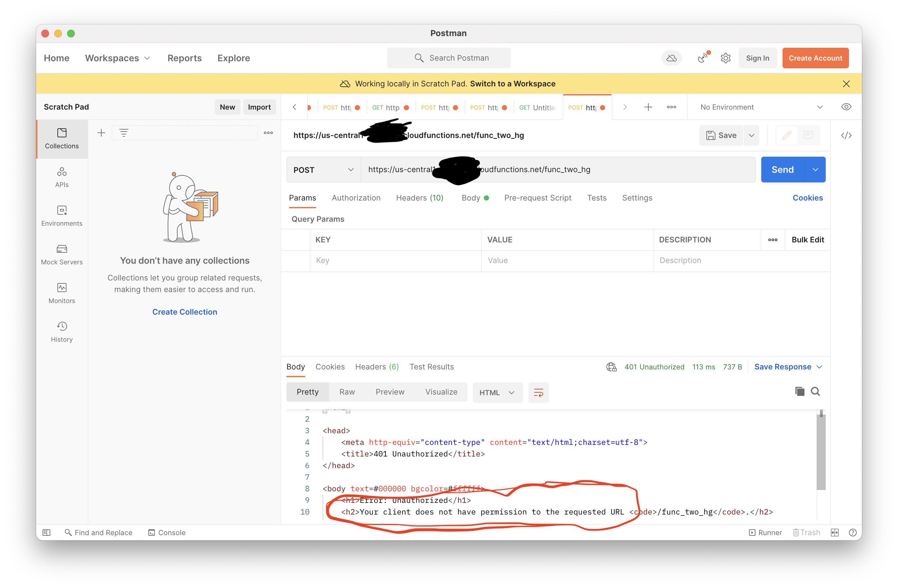Open the APIs sidebar panel
898x588 pixels.
click(x=62, y=177)
